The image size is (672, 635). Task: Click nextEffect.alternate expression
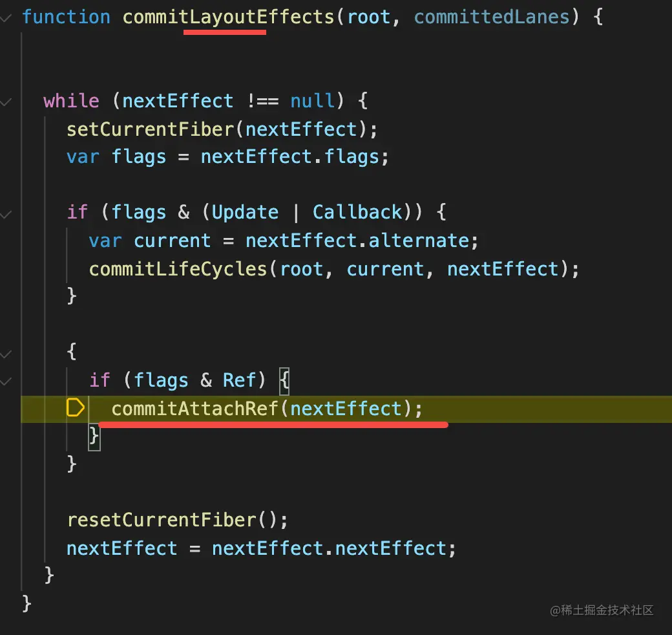point(357,241)
